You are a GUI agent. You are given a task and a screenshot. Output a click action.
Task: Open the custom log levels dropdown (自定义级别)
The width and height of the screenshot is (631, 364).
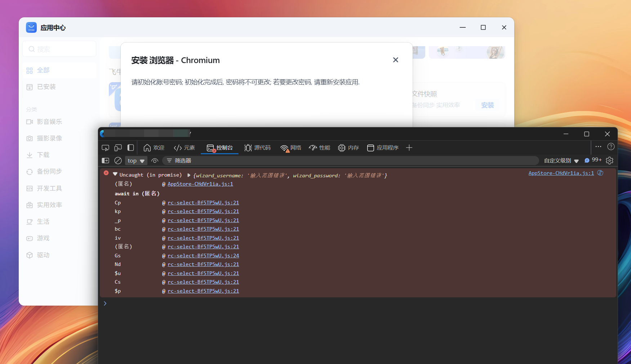tap(561, 161)
